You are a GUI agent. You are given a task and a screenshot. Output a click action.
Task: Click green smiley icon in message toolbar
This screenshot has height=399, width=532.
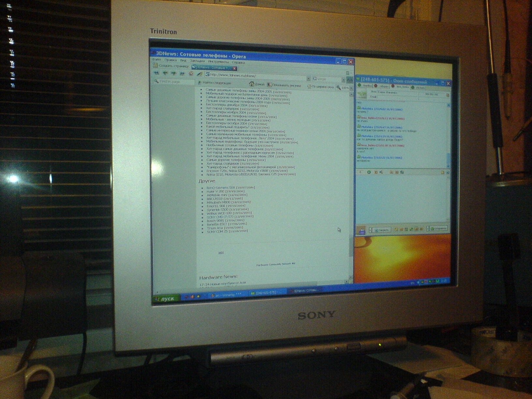coord(369,172)
